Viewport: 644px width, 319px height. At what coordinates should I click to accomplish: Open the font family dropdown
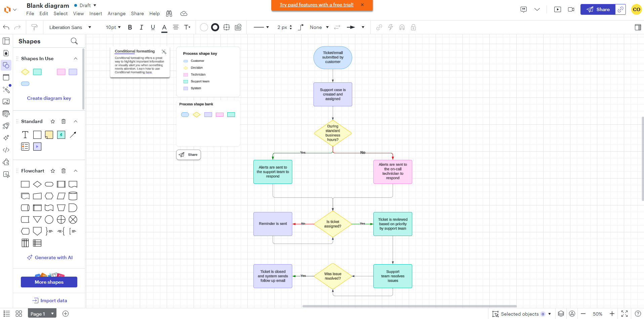[70, 27]
